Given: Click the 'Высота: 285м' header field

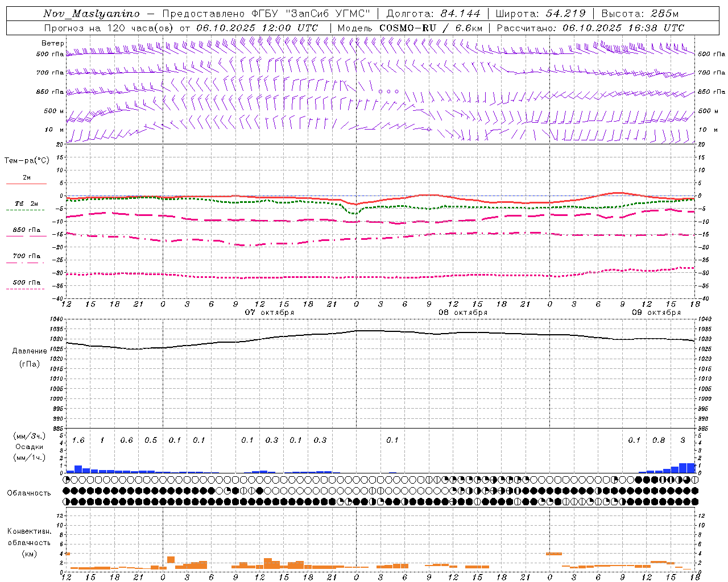Looking at the screenshot, I should pos(640,14).
